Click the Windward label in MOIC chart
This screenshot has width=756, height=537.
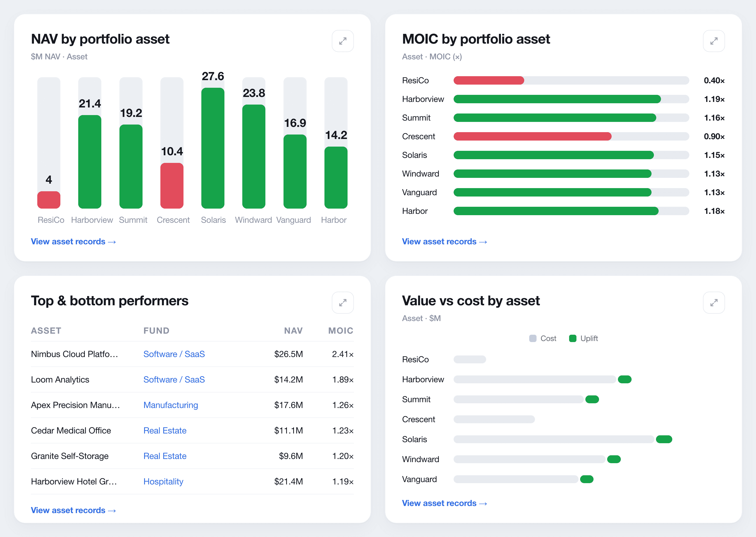[421, 174]
